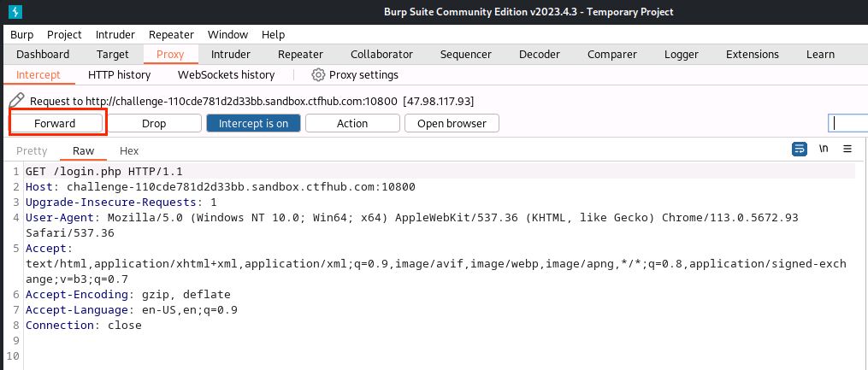
Task: Open the Repeater menu in menu bar
Action: point(171,34)
